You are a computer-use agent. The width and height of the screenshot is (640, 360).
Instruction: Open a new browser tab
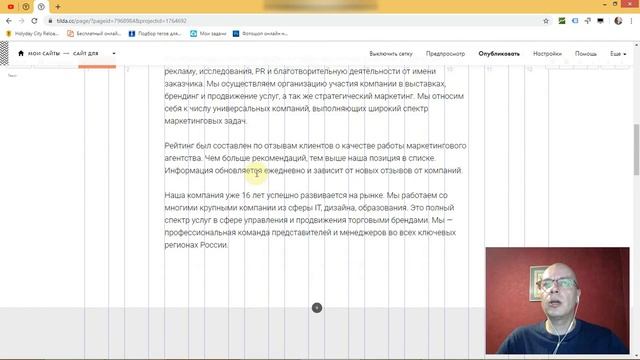click(x=58, y=7)
